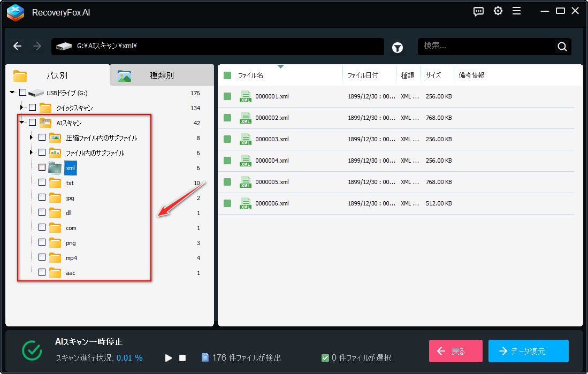Check the mp4 folder checkbox
The height and width of the screenshot is (374, 588).
(x=42, y=257)
